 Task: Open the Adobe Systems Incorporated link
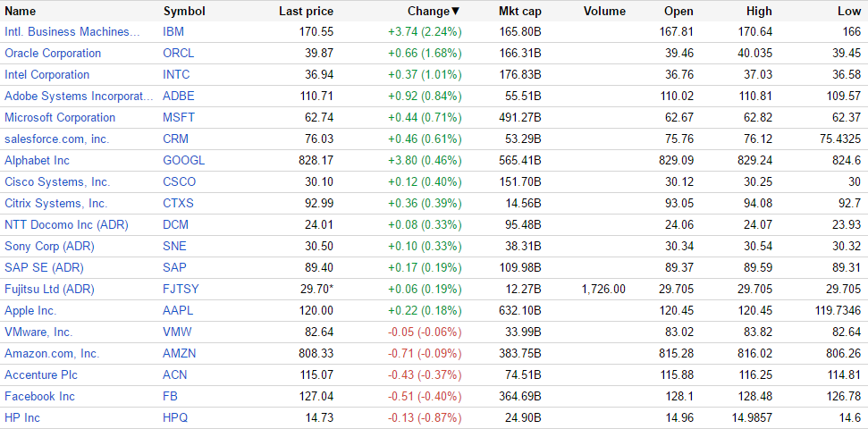[x=73, y=97]
